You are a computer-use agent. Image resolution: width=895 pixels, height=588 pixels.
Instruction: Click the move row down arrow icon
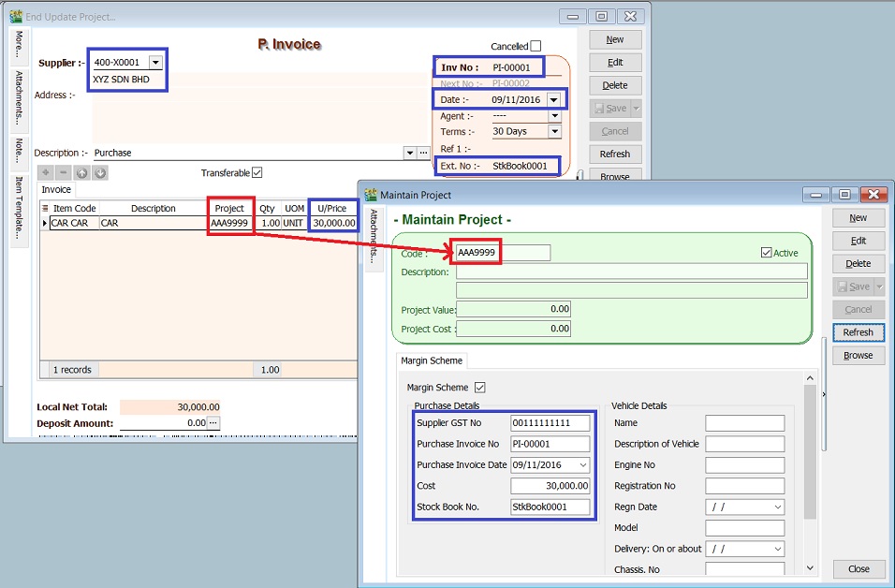pos(99,173)
